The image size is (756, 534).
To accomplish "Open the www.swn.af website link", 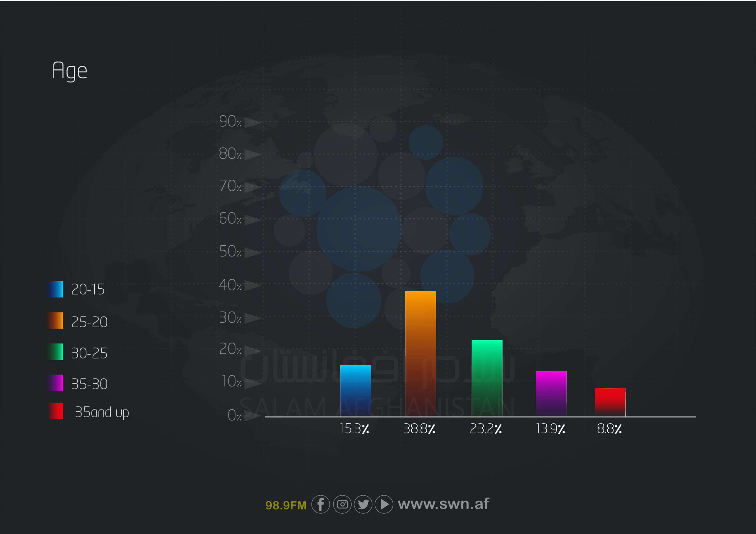I will (443, 504).
